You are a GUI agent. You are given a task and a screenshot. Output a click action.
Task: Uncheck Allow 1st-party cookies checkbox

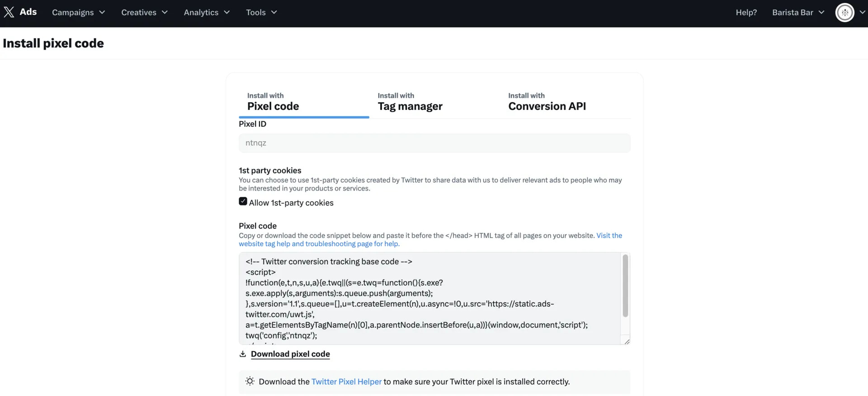(243, 201)
